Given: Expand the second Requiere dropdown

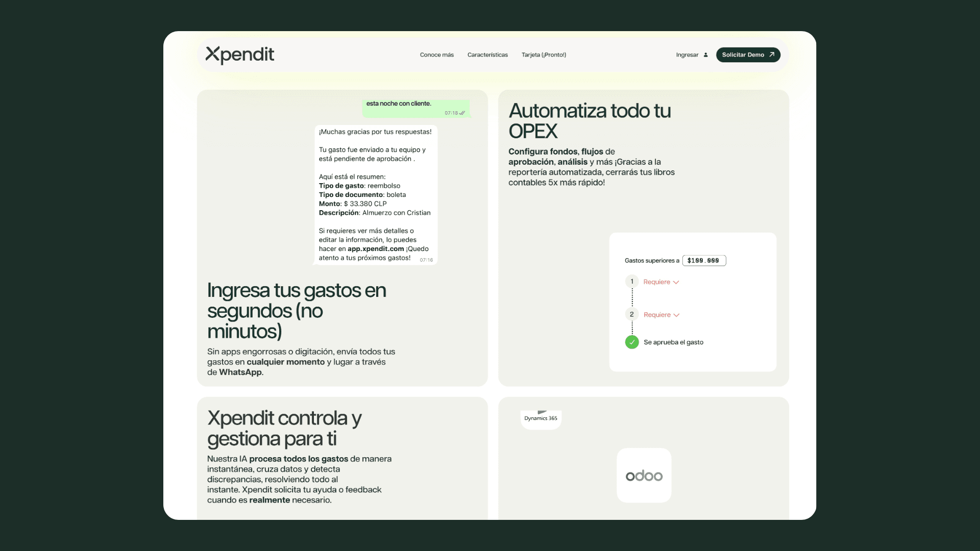Looking at the screenshot, I should tap(661, 315).
